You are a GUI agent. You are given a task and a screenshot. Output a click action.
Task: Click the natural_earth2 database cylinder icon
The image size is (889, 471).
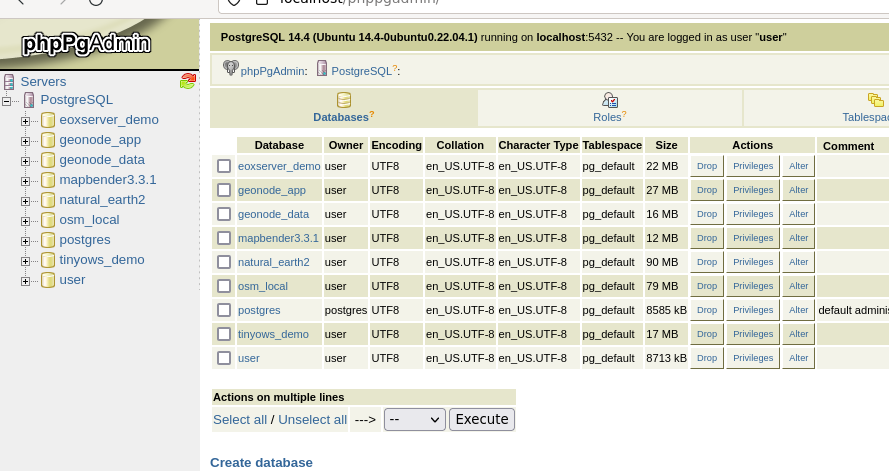point(48,200)
